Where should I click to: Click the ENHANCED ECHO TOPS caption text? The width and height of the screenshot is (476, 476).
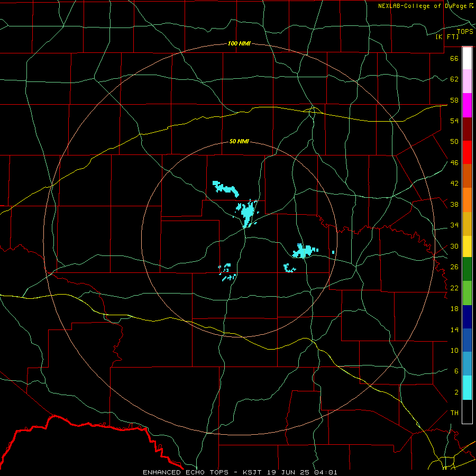pyautogui.click(x=186, y=472)
